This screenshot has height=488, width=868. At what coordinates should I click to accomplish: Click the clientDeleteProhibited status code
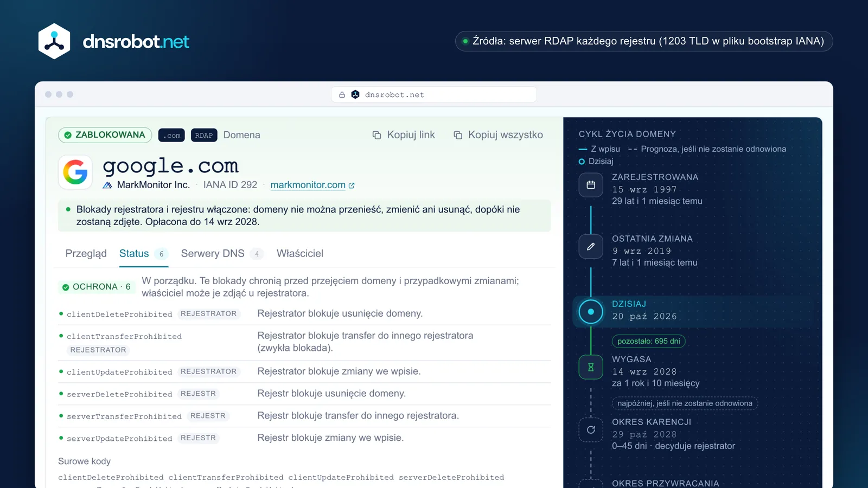pos(119,314)
